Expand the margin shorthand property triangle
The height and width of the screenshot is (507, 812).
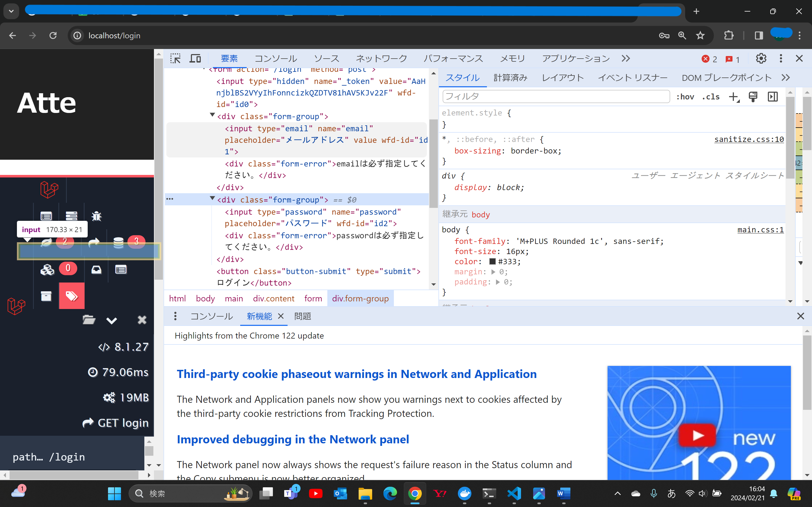[493, 272]
